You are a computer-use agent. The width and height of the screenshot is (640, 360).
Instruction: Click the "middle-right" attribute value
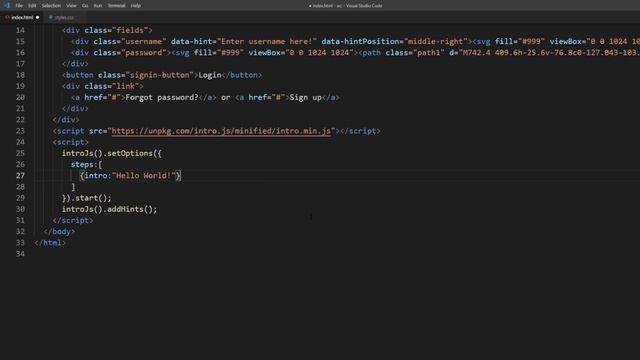[x=436, y=42]
